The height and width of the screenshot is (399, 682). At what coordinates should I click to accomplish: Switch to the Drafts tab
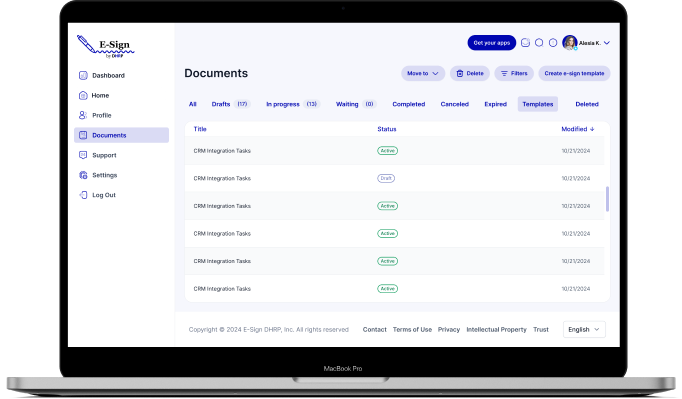231,104
